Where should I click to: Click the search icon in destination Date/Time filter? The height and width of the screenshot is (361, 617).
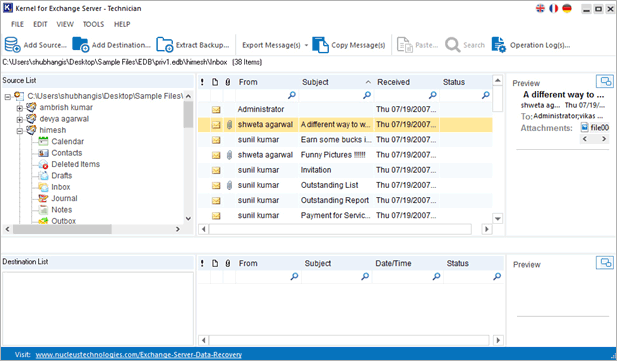436,276
